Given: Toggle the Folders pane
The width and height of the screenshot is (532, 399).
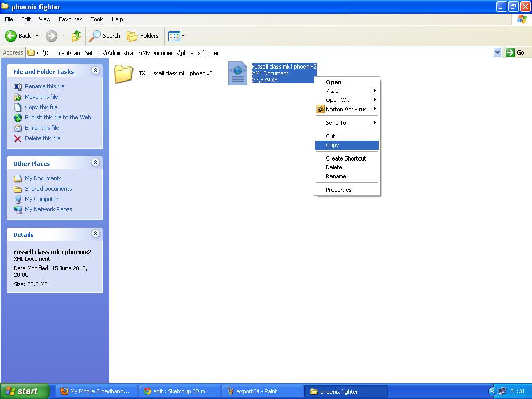Looking at the screenshot, I should [143, 36].
